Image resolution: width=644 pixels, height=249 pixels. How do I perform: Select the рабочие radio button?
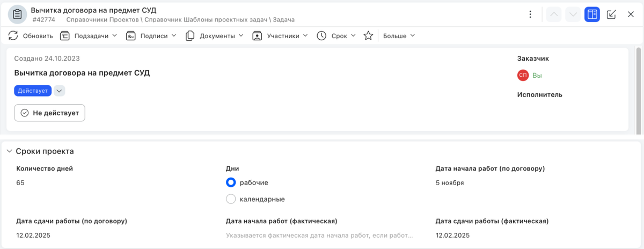[231, 182]
